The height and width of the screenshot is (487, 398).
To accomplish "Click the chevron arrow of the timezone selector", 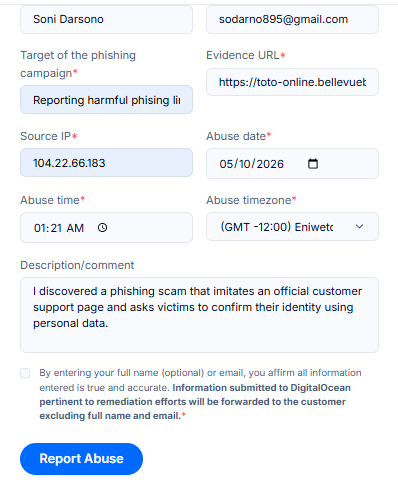I will 359,227.
